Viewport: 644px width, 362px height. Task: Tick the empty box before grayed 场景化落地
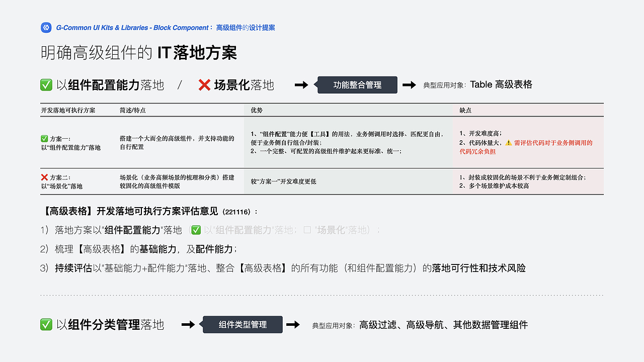tap(307, 230)
